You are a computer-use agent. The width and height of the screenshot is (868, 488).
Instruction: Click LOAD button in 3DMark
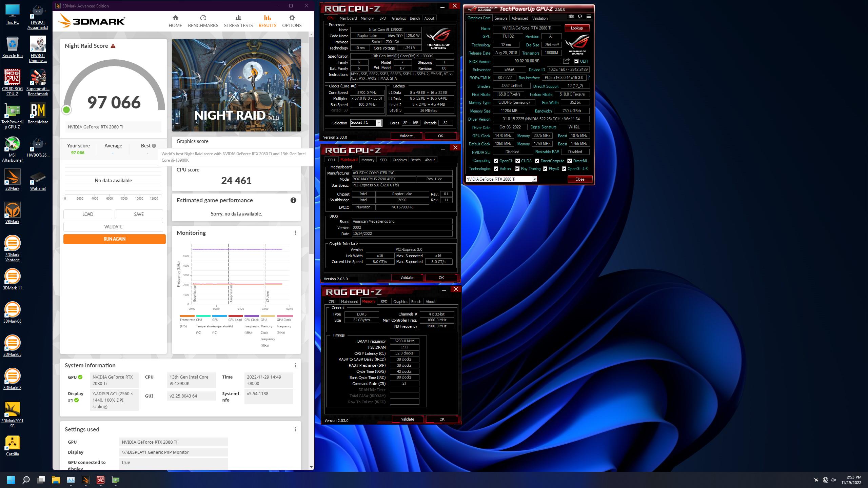pos(88,214)
